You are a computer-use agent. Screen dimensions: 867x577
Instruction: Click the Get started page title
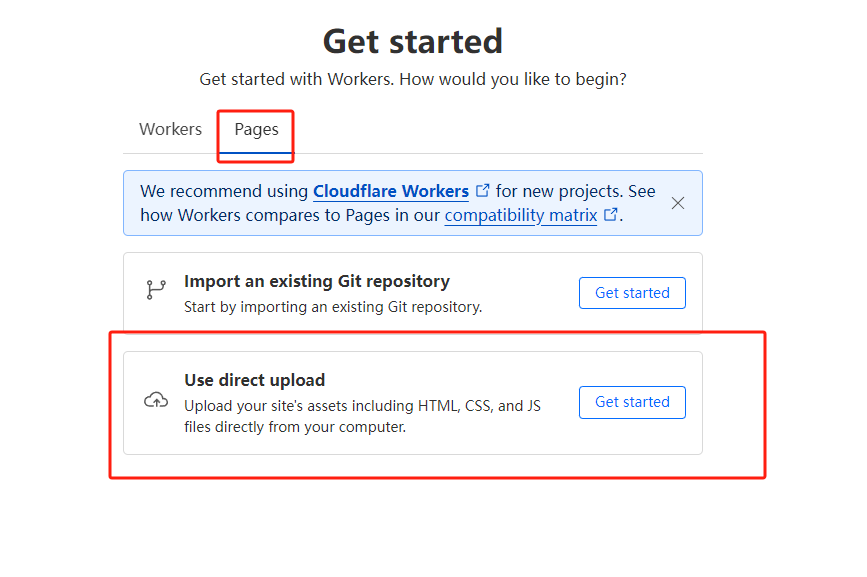[413, 41]
